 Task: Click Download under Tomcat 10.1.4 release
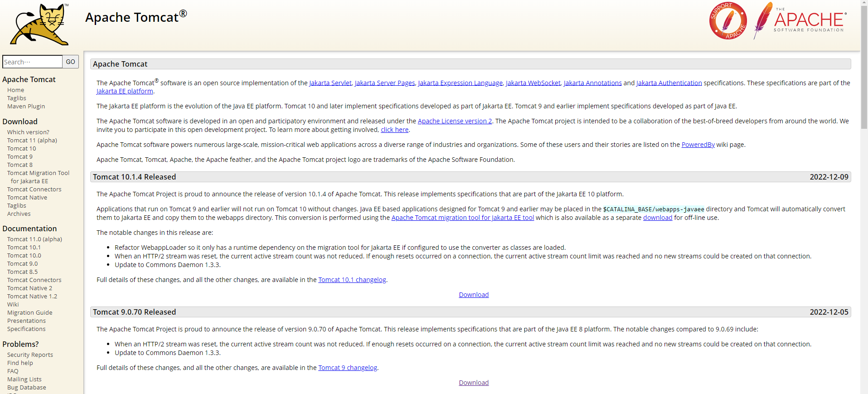pyautogui.click(x=474, y=295)
